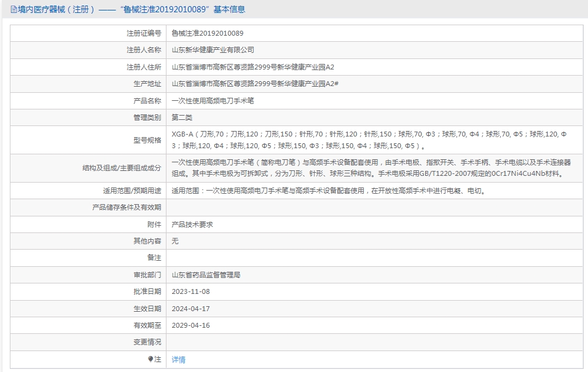588x372 pixels.
Task: Click the 生效日期 label
Action: pyautogui.click(x=147, y=309)
